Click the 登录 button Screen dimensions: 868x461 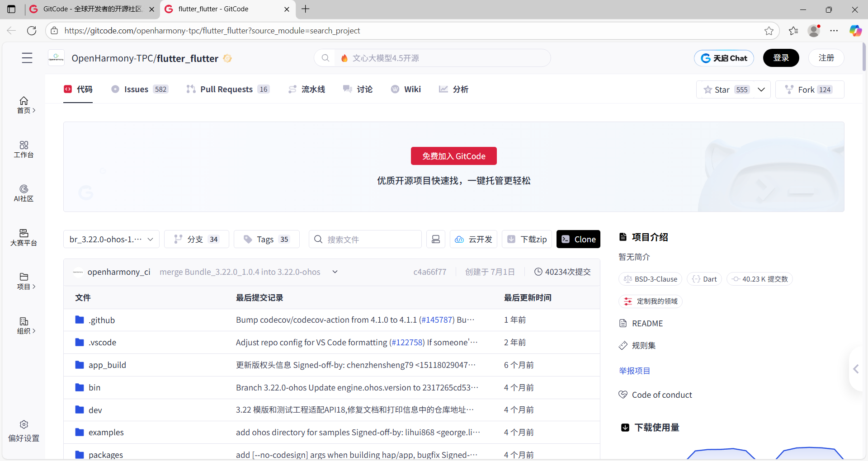click(781, 58)
